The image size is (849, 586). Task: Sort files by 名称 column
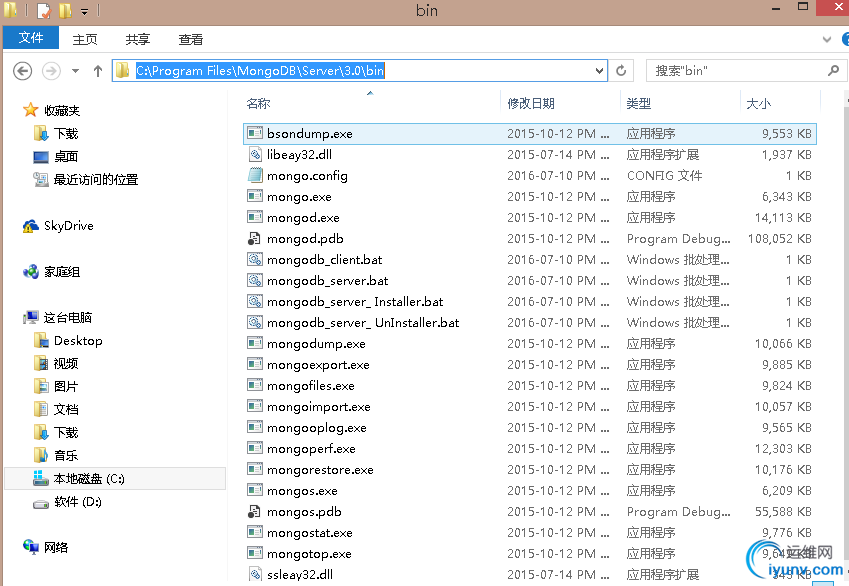tap(258, 103)
